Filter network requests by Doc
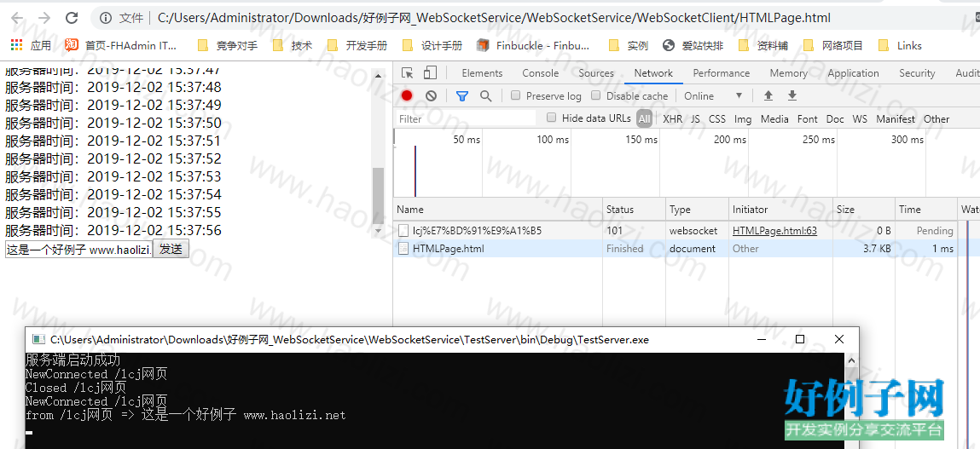The width and height of the screenshot is (980, 449). pyautogui.click(x=835, y=118)
